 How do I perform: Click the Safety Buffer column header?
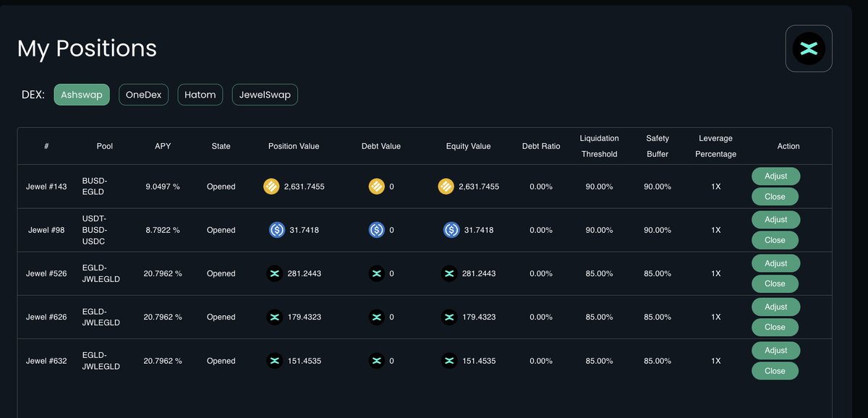click(658, 146)
